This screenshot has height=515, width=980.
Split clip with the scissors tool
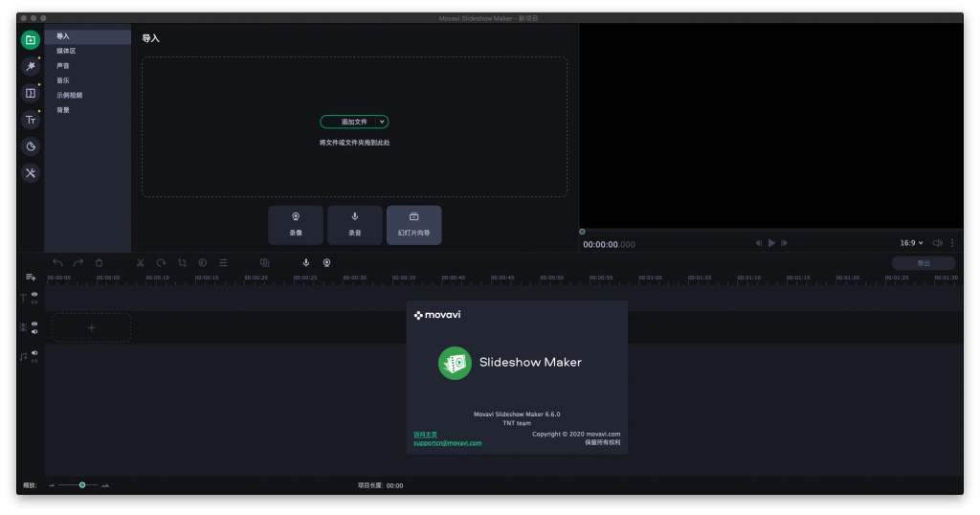click(140, 262)
